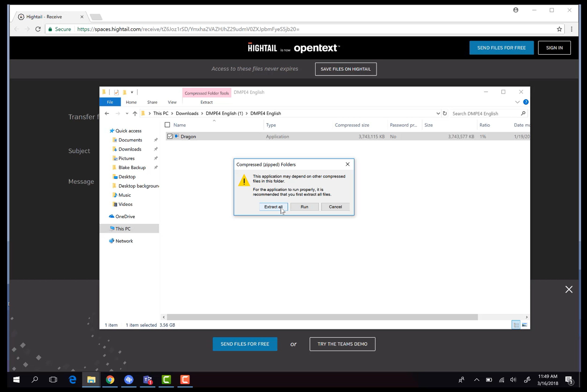The height and width of the screenshot is (392, 587).
Task: Click DMPE4 English (1) breadcrumb segment
Action: coord(224,113)
